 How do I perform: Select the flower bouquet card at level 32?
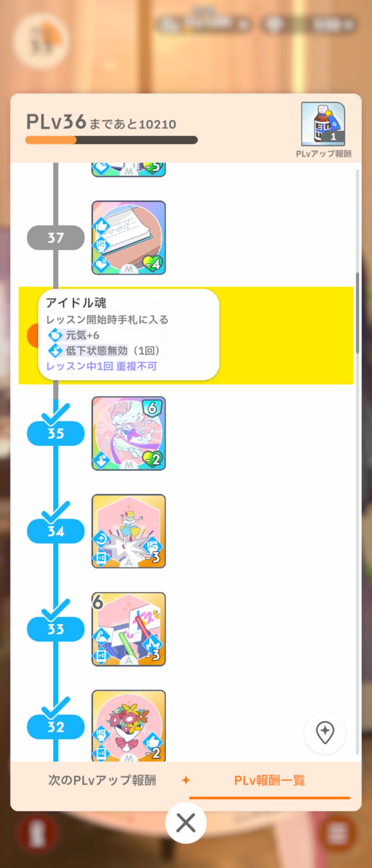click(x=128, y=726)
